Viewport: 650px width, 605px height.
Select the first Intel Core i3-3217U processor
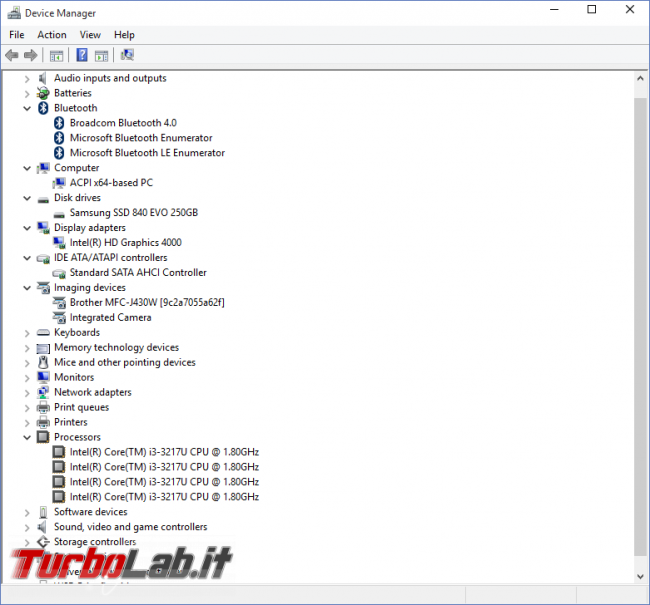(x=164, y=452)
